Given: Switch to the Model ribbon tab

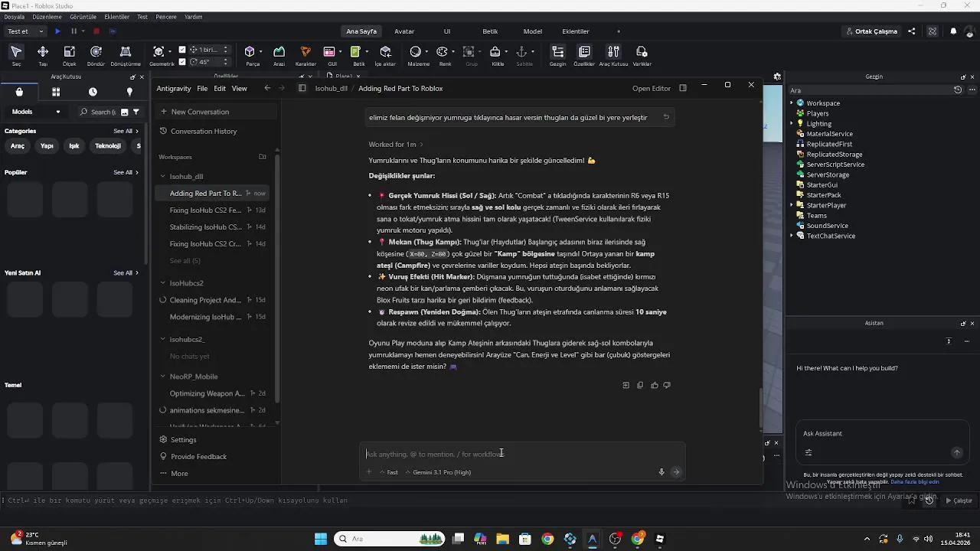Looking at the screenshot, I should [x=533, y=31].
